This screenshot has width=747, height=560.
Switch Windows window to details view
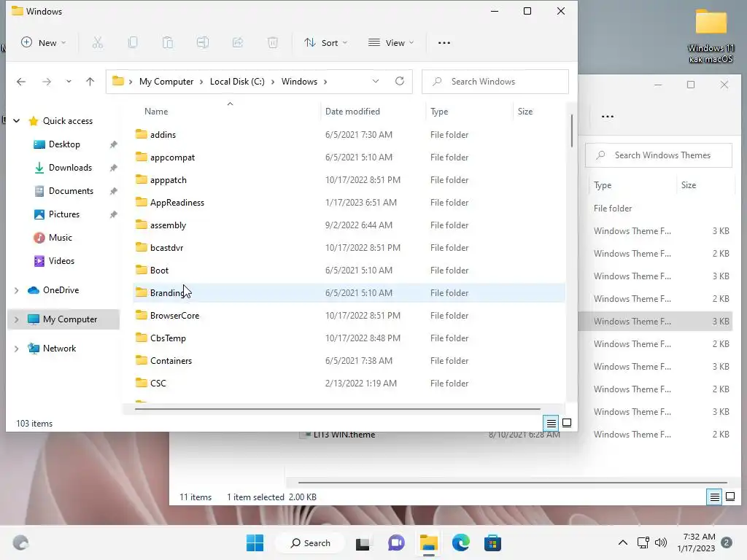tap(551, 423)
